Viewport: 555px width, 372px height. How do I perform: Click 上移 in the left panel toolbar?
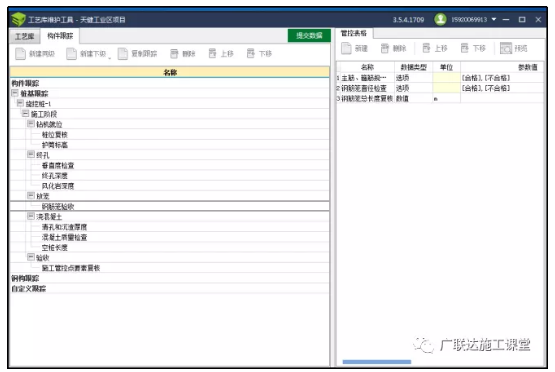click(221, 54)
